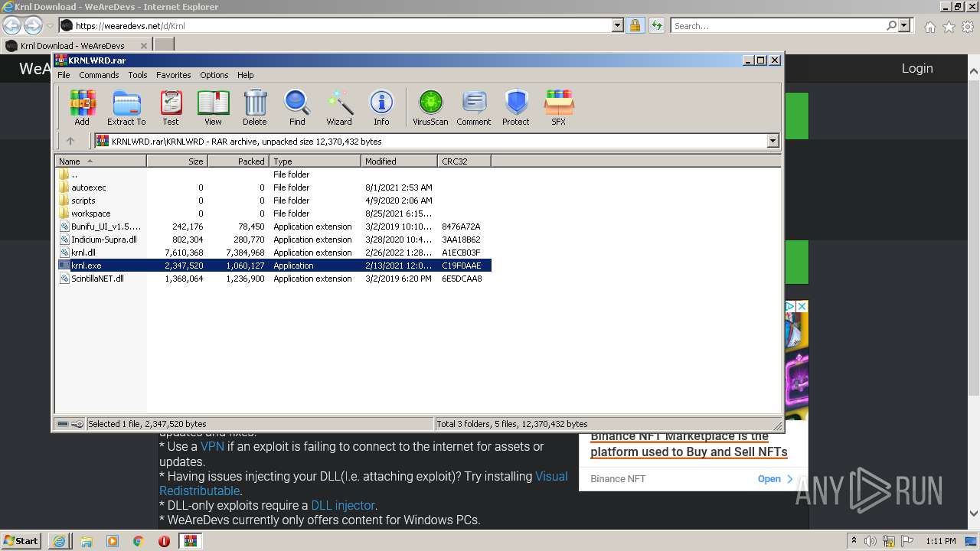This screenshot has width=980, height=551.
Task: Open the Options menu
Action: tap(214, 75)
